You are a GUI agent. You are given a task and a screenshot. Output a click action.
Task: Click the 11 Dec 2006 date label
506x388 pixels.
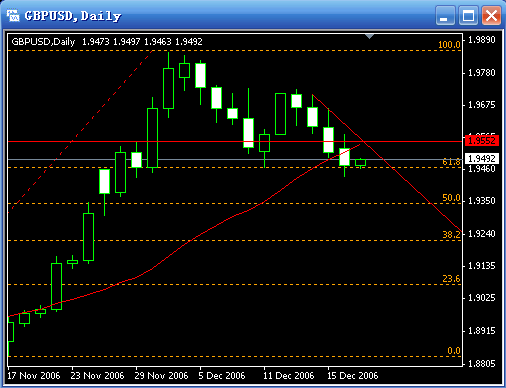pyautogui.click(x=289, y=376)
